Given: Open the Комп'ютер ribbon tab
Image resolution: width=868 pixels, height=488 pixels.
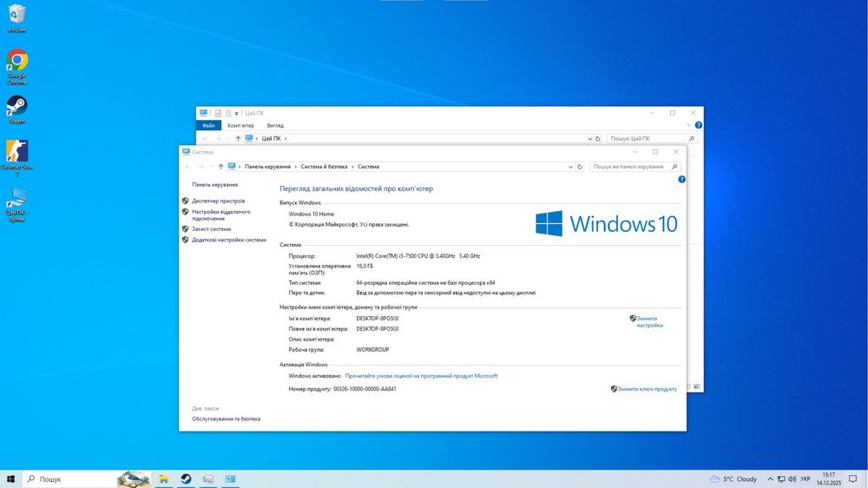Looking at the screenshot, I should point(240,126).
